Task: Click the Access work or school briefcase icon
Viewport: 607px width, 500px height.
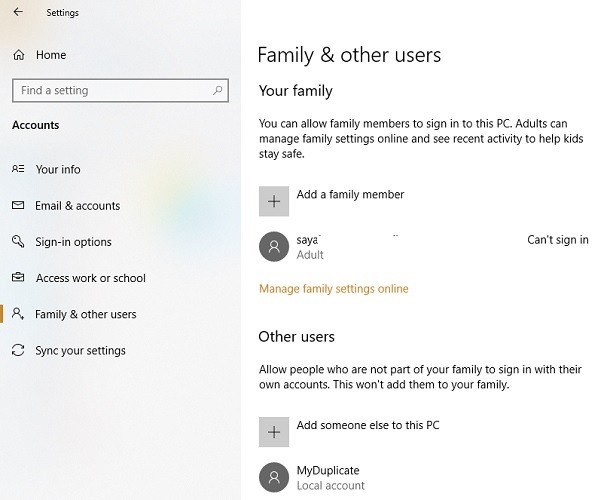Action: (18, 278)
